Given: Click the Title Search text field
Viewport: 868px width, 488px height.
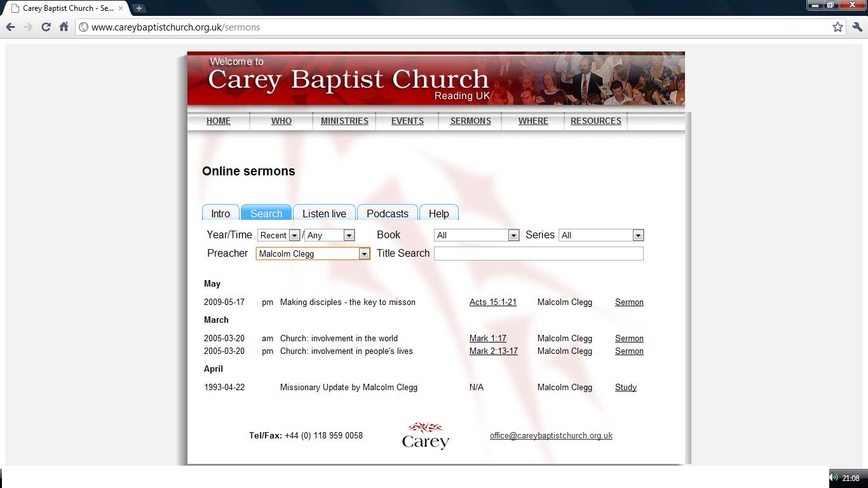Looking at the screenshot, I should point(538,254).
